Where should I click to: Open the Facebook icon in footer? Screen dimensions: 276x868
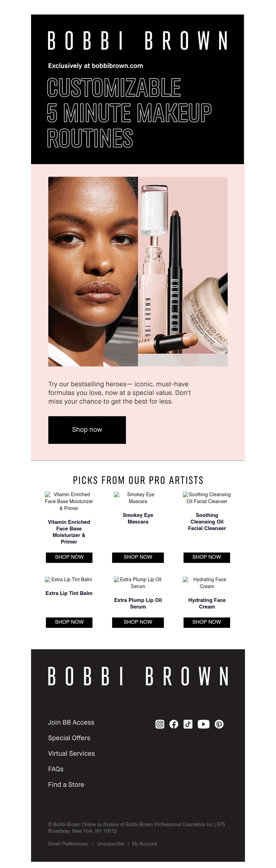coord(174,724)
